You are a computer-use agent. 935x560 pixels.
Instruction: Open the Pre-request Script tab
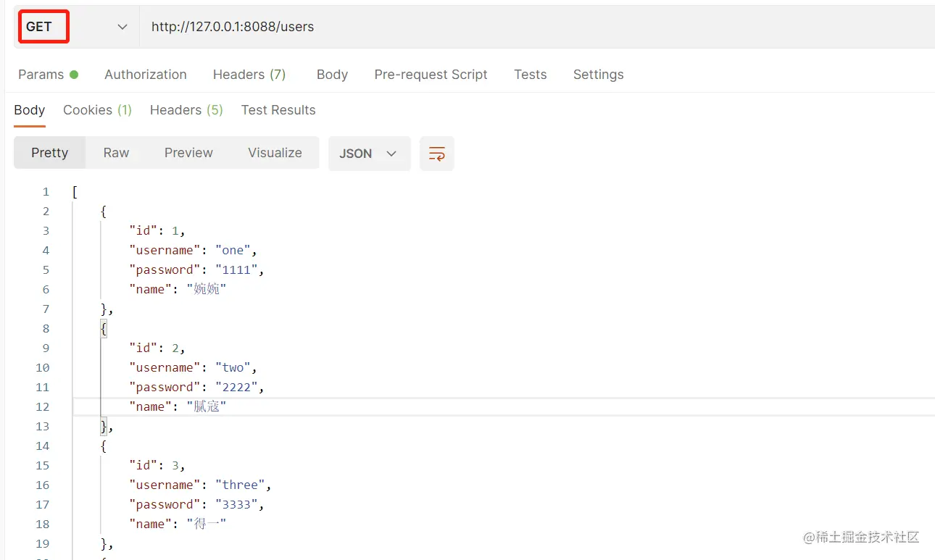click(431, 75)
